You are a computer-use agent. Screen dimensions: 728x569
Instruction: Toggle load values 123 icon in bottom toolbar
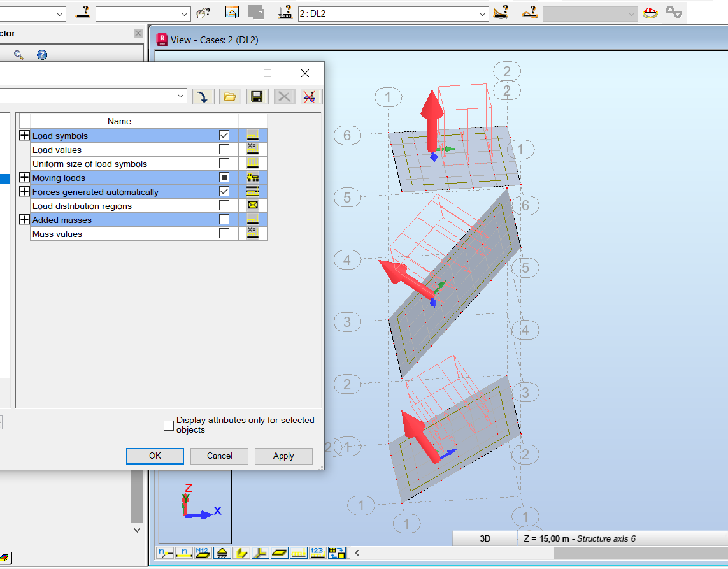click(x=317, y=552)
